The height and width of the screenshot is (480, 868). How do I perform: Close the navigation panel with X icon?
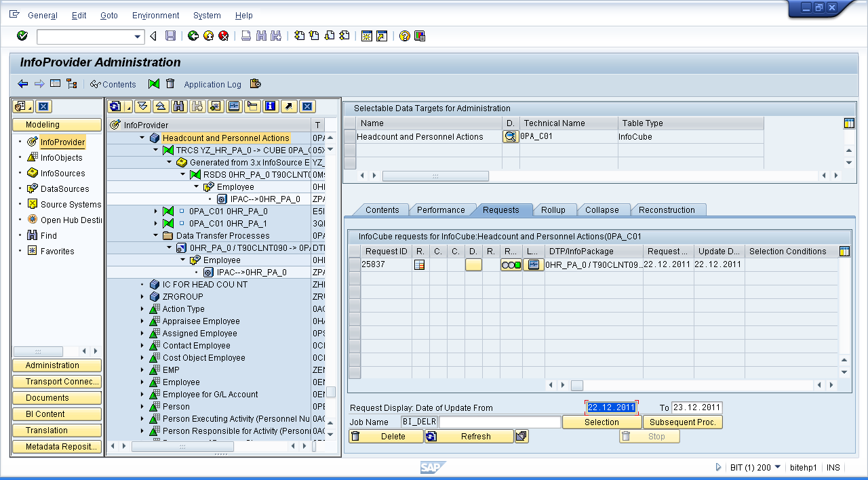(x=43, y=106)
